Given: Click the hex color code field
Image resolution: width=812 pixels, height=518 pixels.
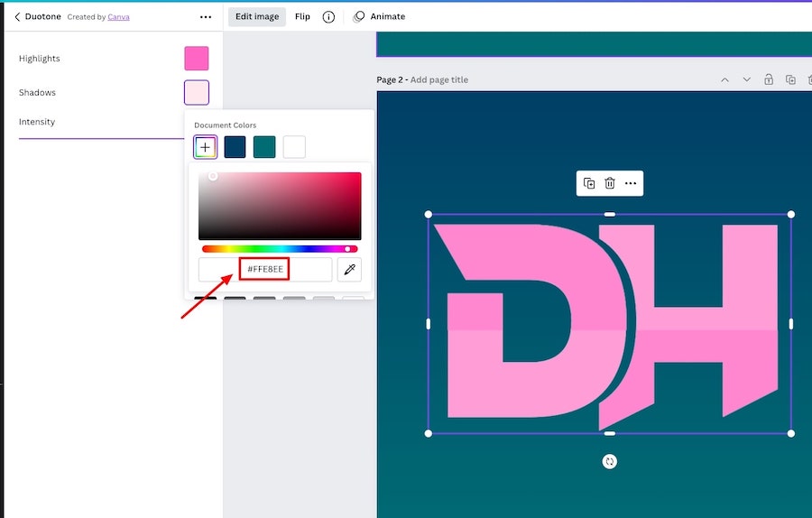Looking at the screenshot, I should click(265, 269).
